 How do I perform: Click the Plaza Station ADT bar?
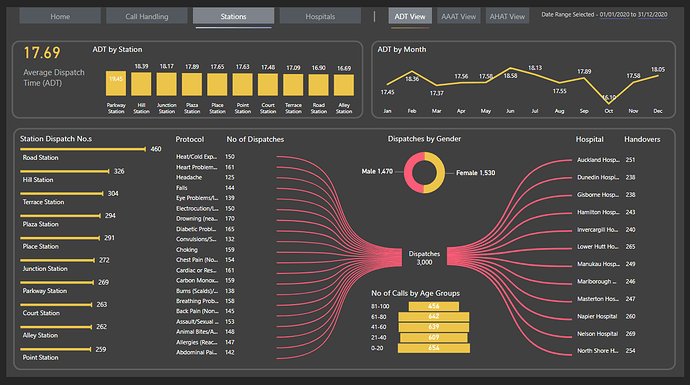click(192, 84)
